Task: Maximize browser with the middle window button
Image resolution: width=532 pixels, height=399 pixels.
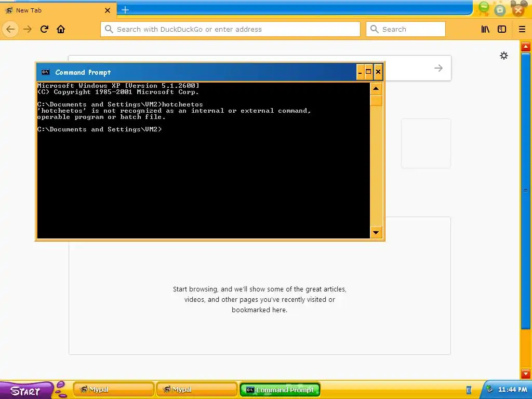Action: [500, 10]
